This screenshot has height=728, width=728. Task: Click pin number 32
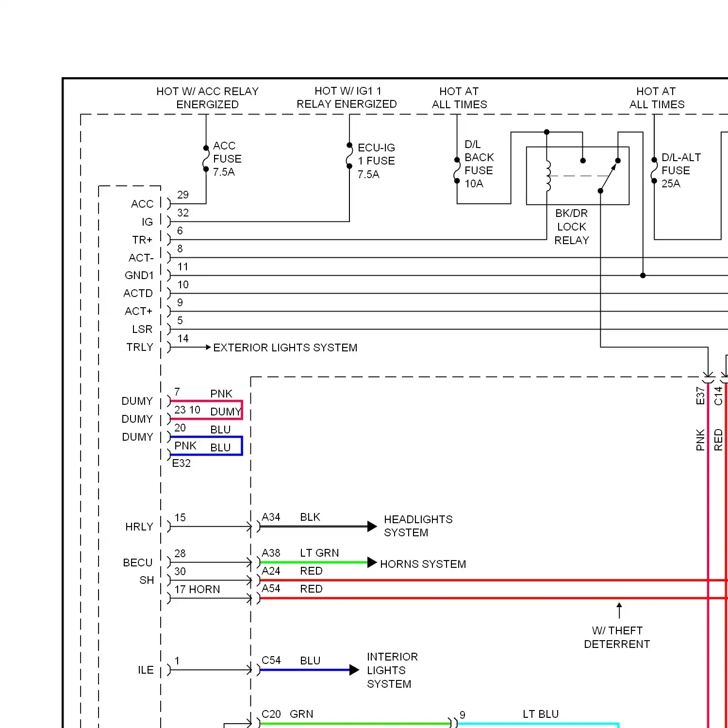pyautogui.click(x=183, y=213)
